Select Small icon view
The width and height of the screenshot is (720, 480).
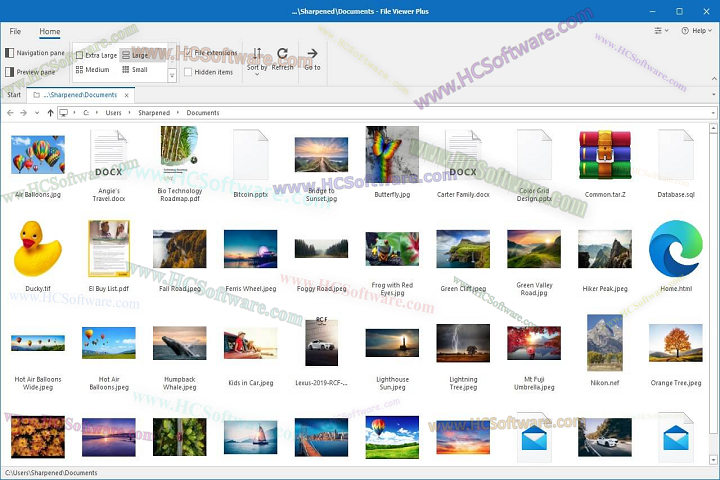pos(135,70)
